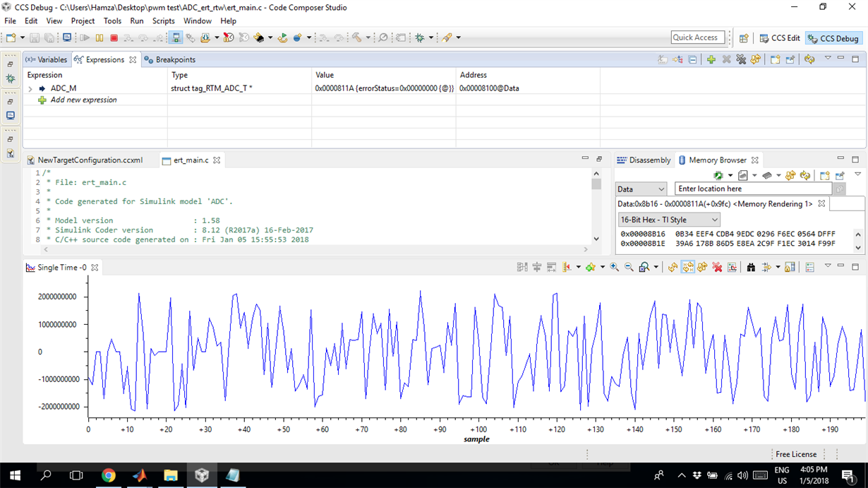
Task: Click the CCS Edit perspective button
Action: tap(781, 38)
